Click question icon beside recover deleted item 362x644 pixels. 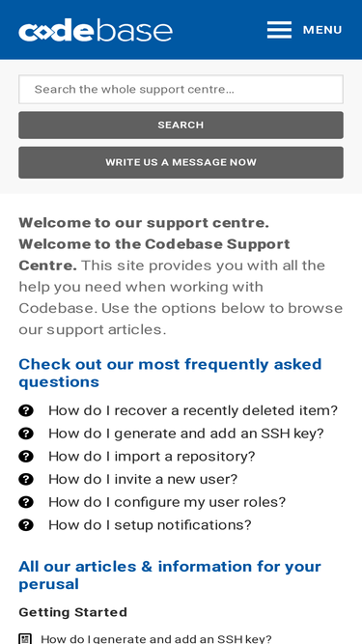(26, 410)
